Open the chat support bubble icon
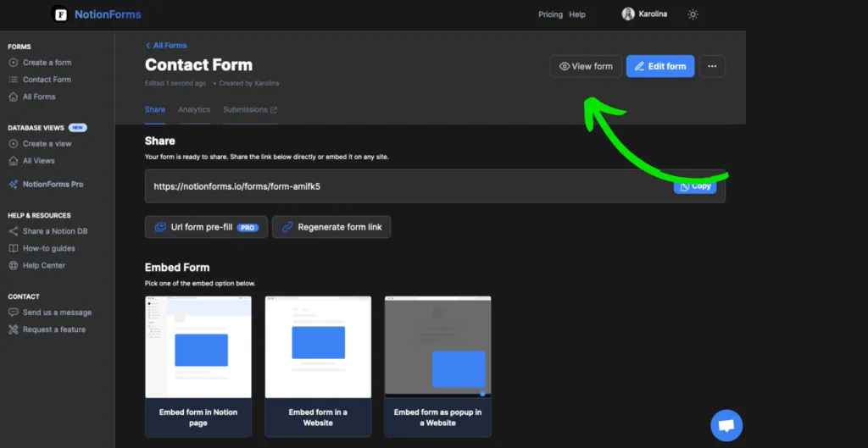Image resolution: width=868 pixels, height=448 pixels. (726, 425)
